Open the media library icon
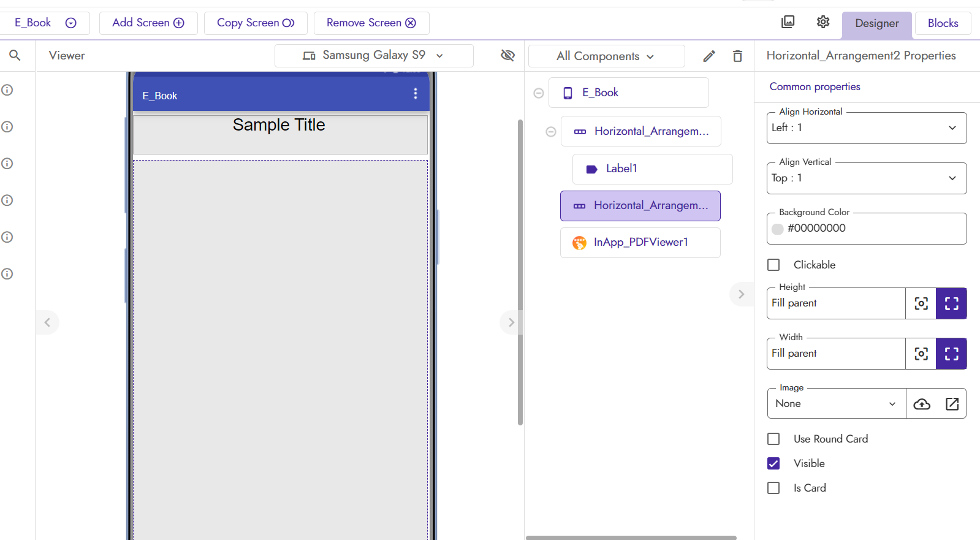This screenshot has width=980, height=540. tap(788, 22)
